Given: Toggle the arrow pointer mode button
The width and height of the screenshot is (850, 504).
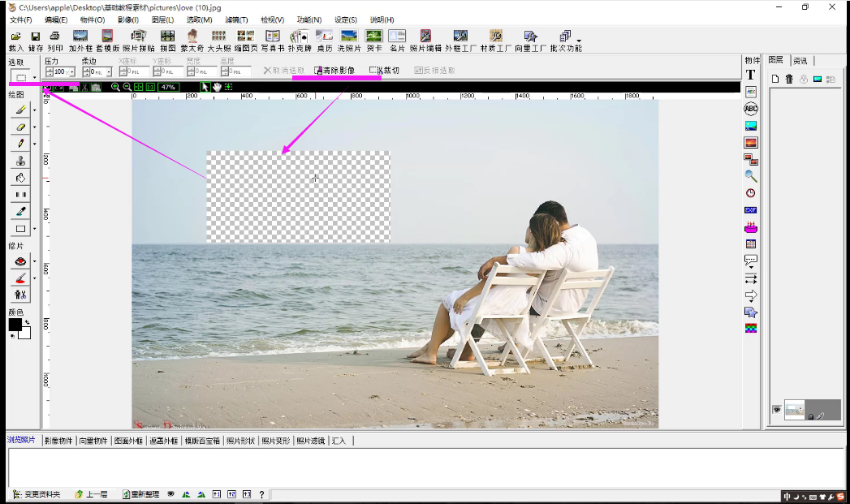Looking at the screenshot, I should click(x=205, y=87).
